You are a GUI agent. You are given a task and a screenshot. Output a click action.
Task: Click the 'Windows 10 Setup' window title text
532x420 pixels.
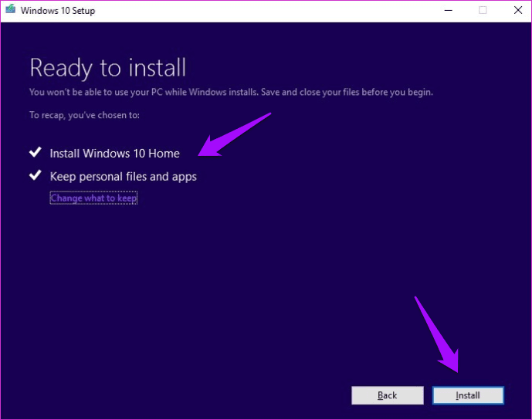(x=58, y=11)
